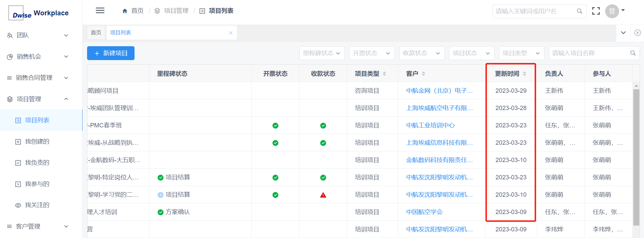Open 我负责的 sidebar item

(41, 163)
